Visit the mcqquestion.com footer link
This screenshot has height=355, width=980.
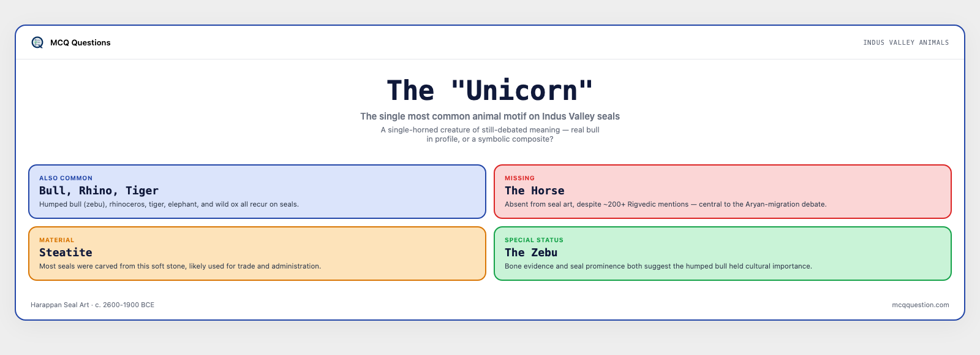click(921, 305)
